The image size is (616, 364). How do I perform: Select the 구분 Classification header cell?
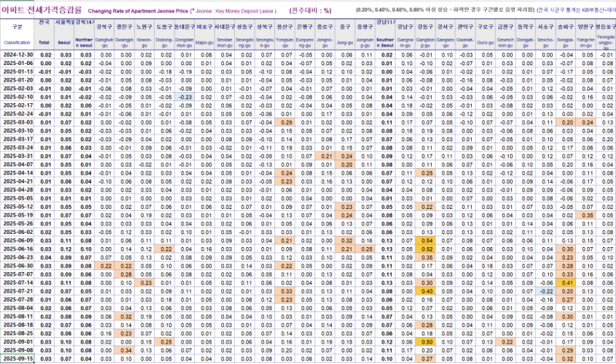click(x=17, y=34)
